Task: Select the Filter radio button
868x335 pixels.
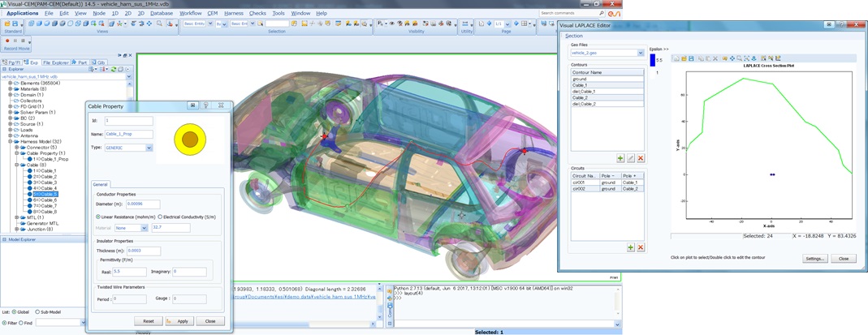Action: coord(4,322)
